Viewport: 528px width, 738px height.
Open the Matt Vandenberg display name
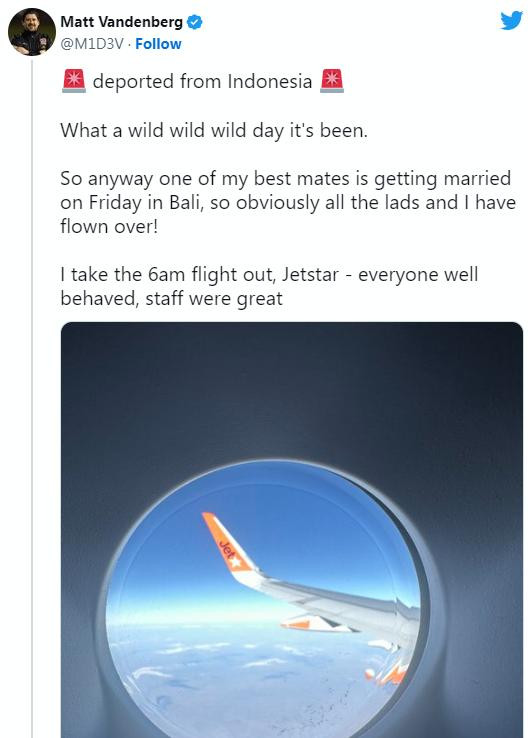(x=121, y=22)
